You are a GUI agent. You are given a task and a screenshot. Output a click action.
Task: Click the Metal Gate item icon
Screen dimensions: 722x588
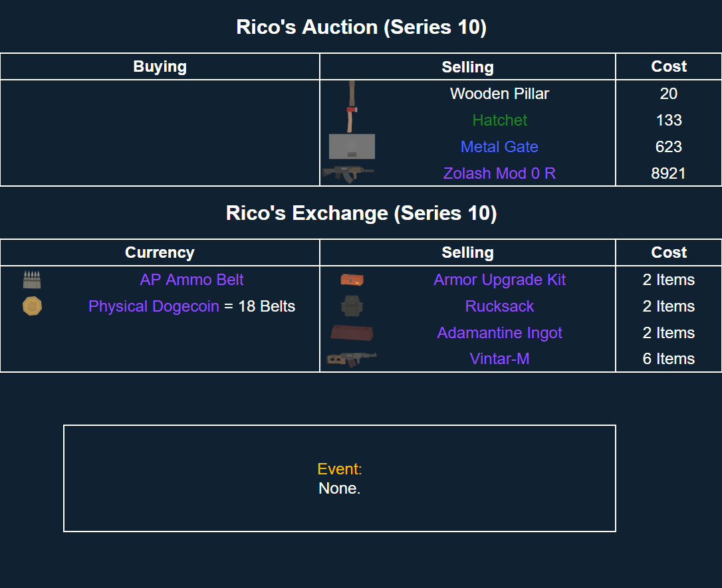tap(352, 147)
